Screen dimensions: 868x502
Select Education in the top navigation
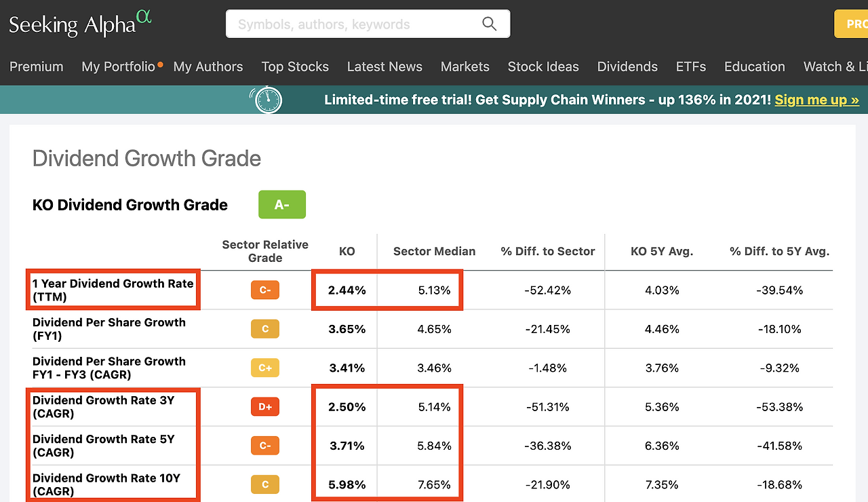[755, 66]
